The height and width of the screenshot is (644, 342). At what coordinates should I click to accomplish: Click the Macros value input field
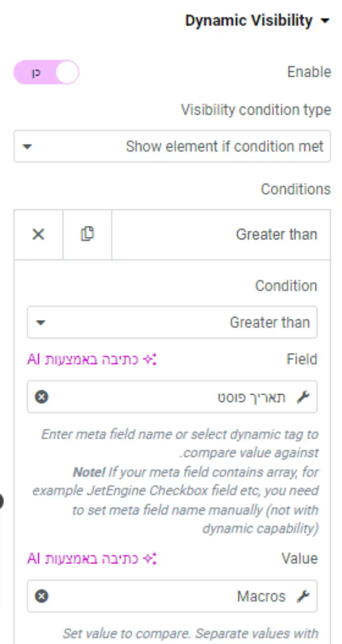pos(172,596)
